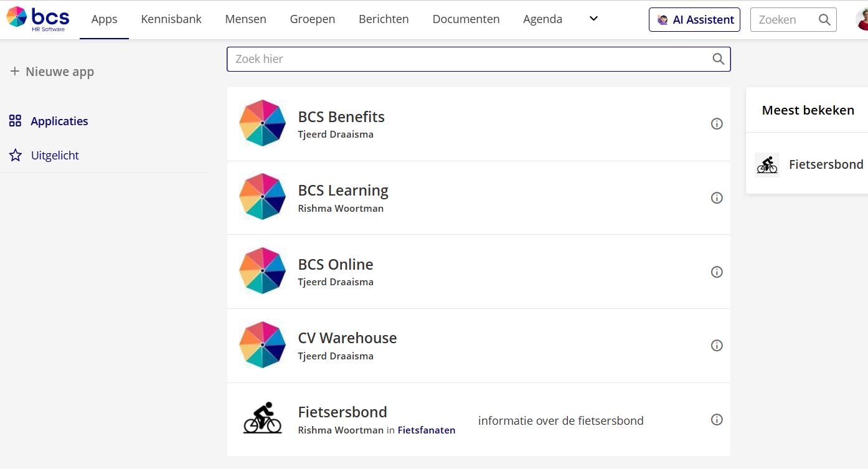Open the Mensen menu item
This screenshot has width=868, height=469.
[x=246, y=19]
